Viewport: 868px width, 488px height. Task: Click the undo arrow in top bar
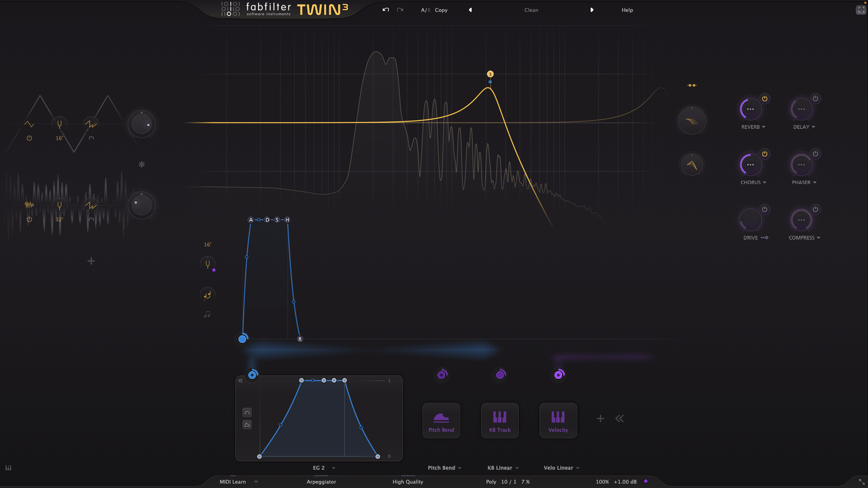[386, 10]
